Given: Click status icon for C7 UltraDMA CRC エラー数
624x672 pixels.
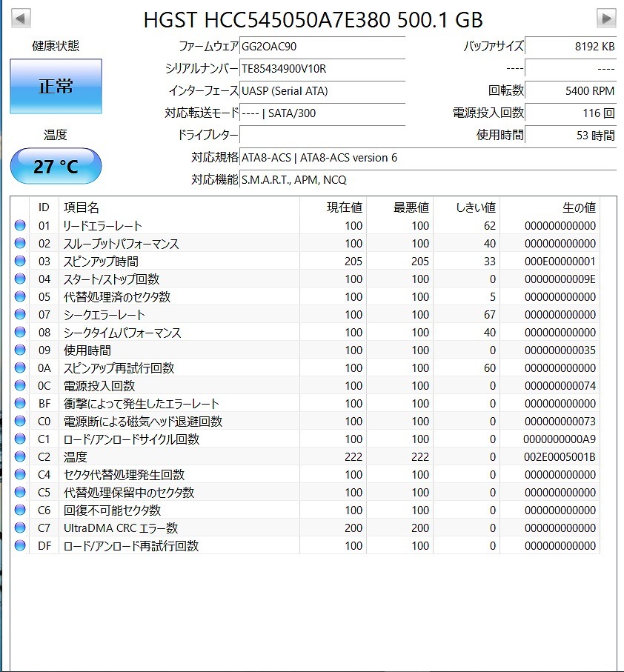Looking at the screenshot, I should 20,528.
